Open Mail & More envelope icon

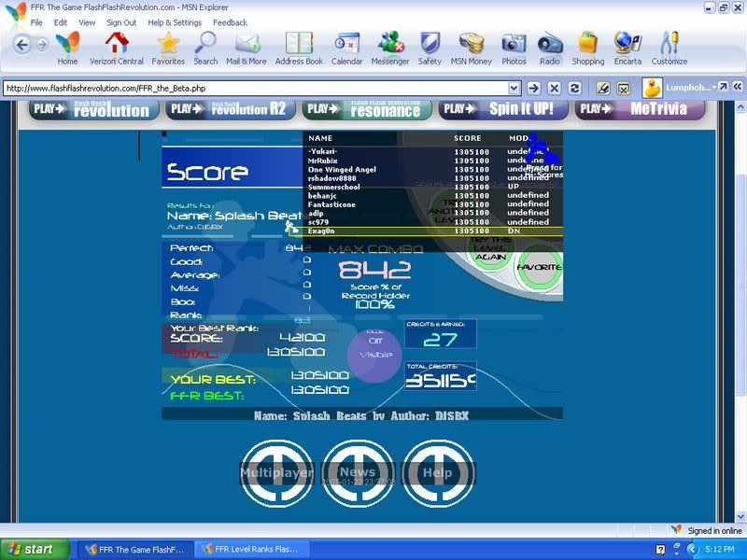pyautogui.click(x=247, y=45)
